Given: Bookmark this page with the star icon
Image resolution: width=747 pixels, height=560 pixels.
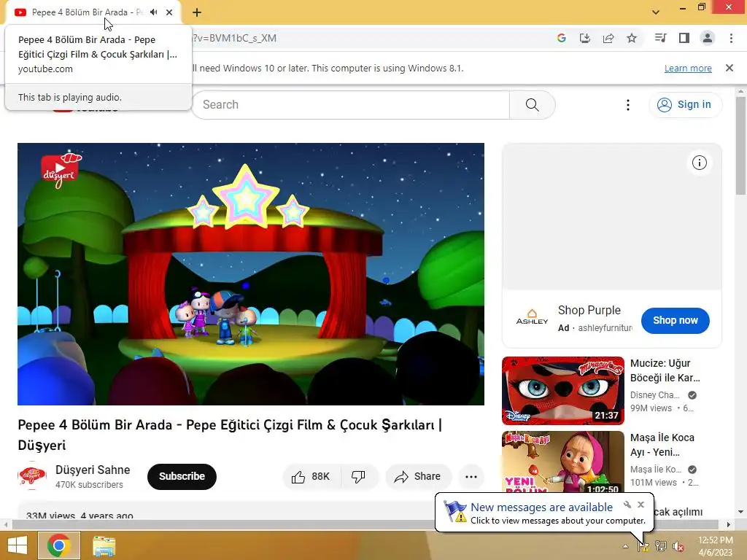Looking at the screenshot, I should point(632,38).
